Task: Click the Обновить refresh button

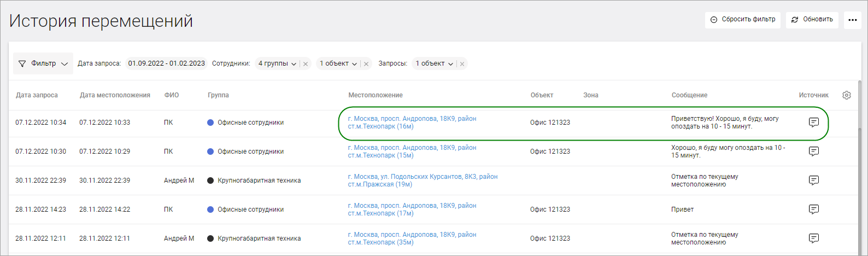Action: [812, 20]
